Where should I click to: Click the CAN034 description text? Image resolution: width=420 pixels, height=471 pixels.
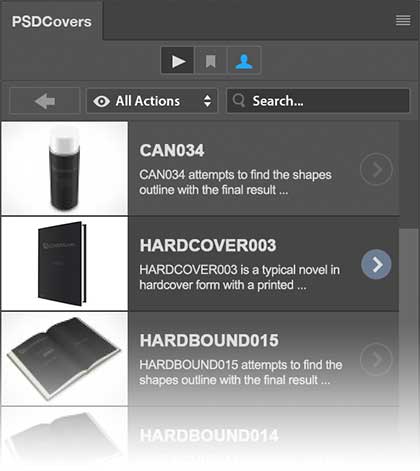235,182
